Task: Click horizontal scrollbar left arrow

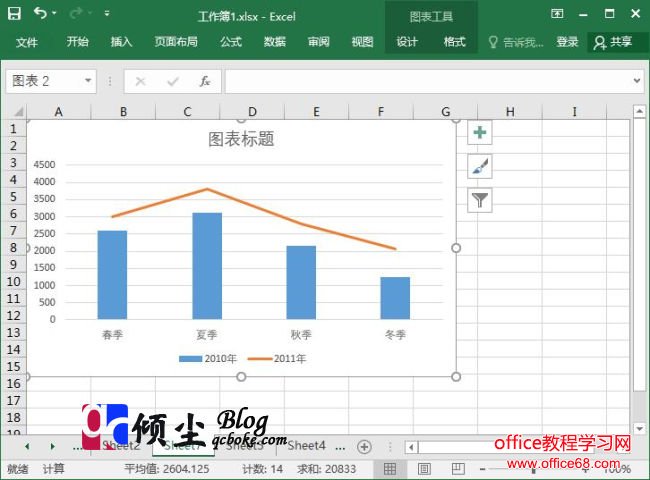Action: point(411,447)
